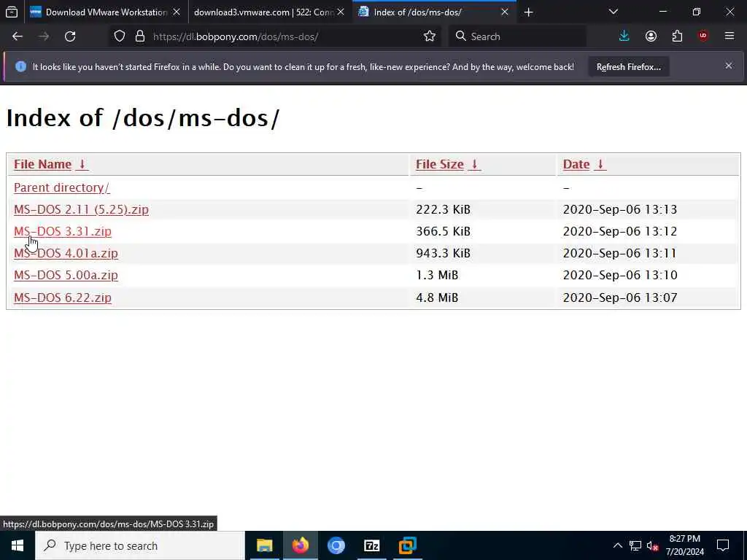This screenshot has width=747, height=560.
Task: Click the Refresh Firefox button
Action: [x=628, y=67]
